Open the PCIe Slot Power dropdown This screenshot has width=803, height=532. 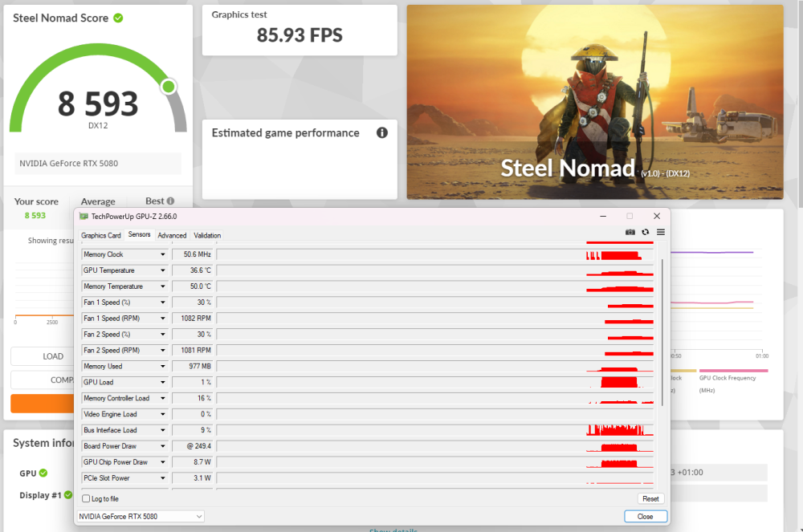pyautogui.click(x=163, y=478)
